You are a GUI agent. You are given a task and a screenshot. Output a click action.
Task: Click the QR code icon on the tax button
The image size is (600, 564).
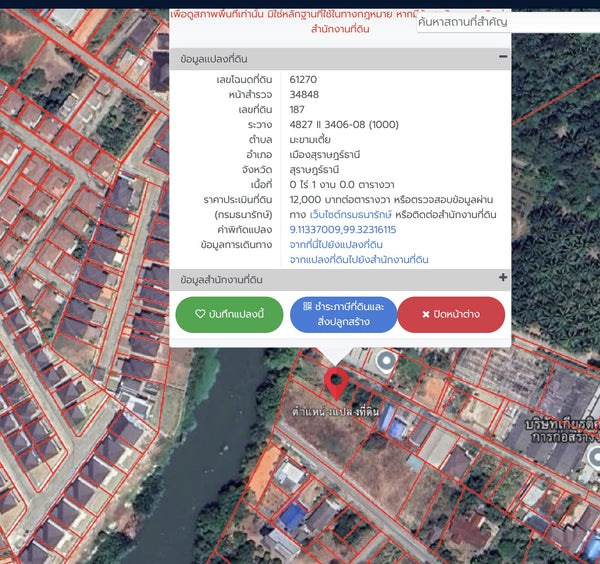(x=307, y=306)
